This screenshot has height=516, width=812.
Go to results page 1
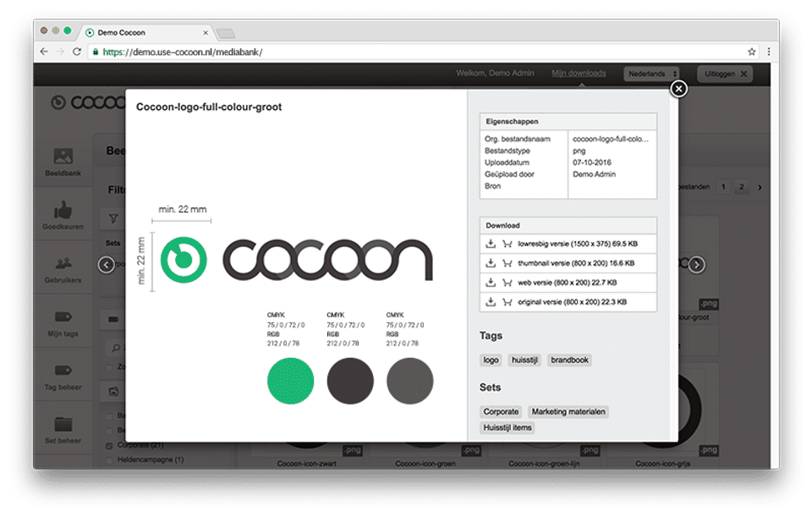pyautogui.click(x=723, y=187)
